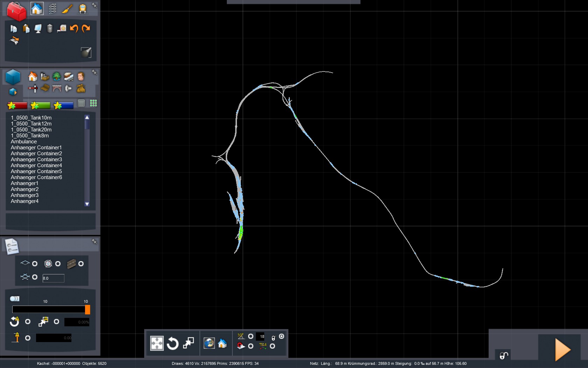The image size is (588, 368).
Task: Switch to the track tools tab
Action: point(52,9)
